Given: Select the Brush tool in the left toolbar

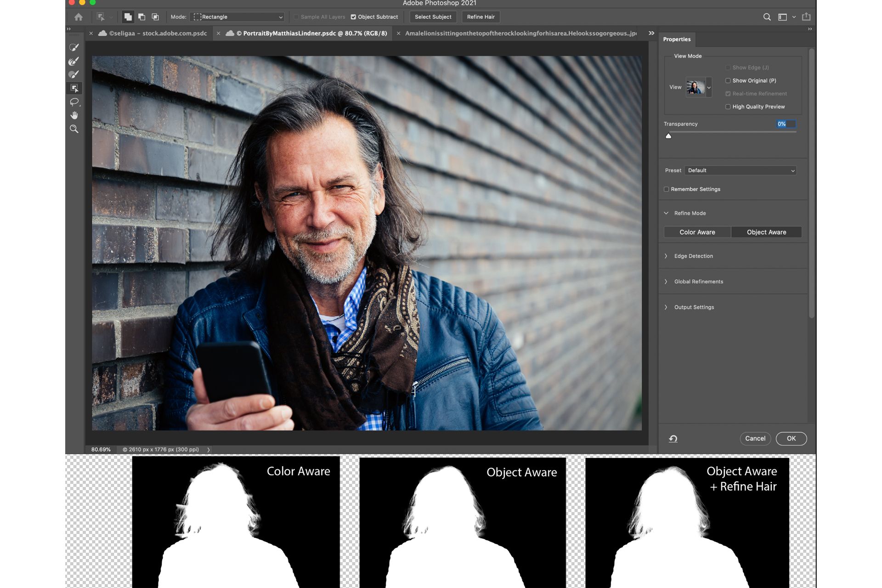Looking at the screenshot, I should coord(73,74).
